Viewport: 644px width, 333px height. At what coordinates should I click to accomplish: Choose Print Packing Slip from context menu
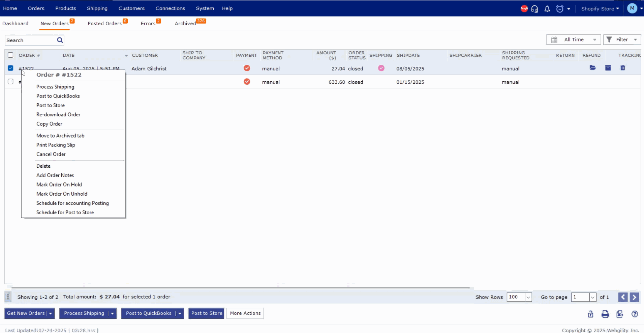pyautogui.click(x=56, y=145)
